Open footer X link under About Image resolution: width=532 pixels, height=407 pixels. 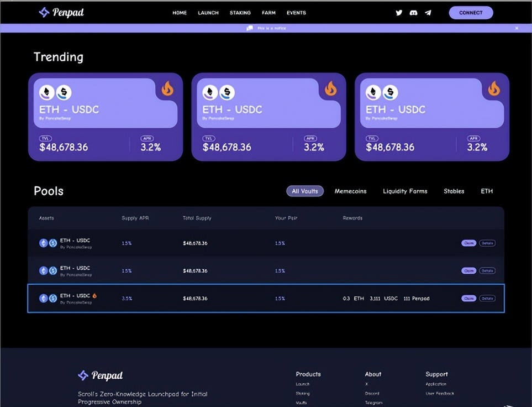pyautogui.click(x=366, y=384)
